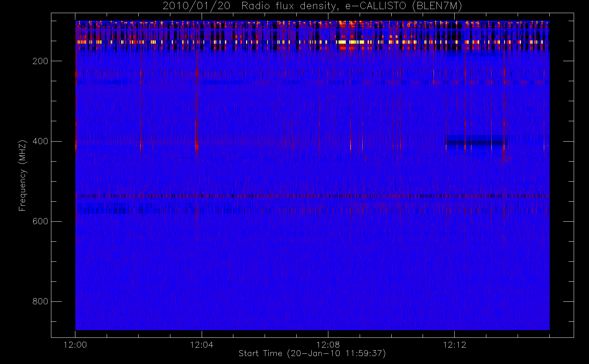Click the '12:04' time axis label
Image resolution: width=589 pixels, height=364 pixels.
(x=202, y=345)
